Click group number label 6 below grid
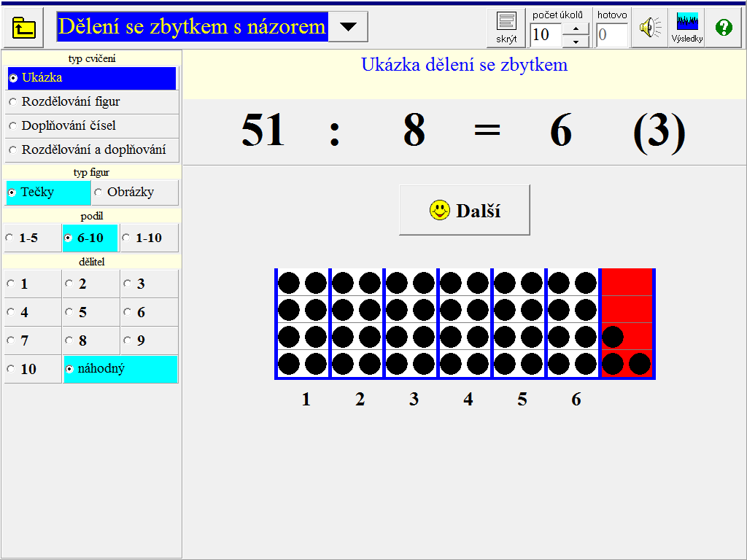This screenshot has height=560, width=747. 576,399
